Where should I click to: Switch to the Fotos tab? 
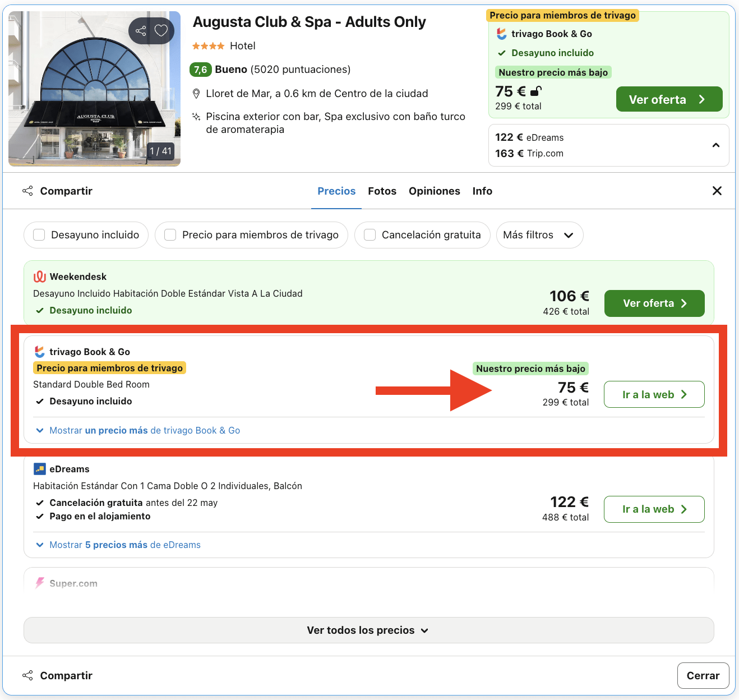[x=382, y=191]
